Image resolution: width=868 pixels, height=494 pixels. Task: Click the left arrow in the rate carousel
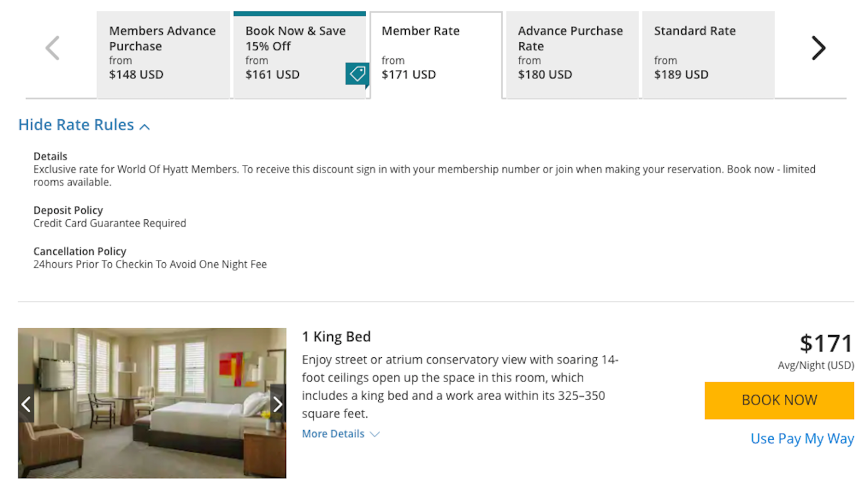(x=51, y=48)
